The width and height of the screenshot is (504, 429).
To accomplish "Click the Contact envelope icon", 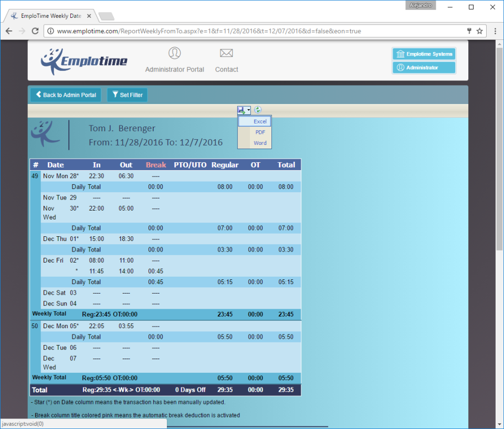I will [226, 53].
